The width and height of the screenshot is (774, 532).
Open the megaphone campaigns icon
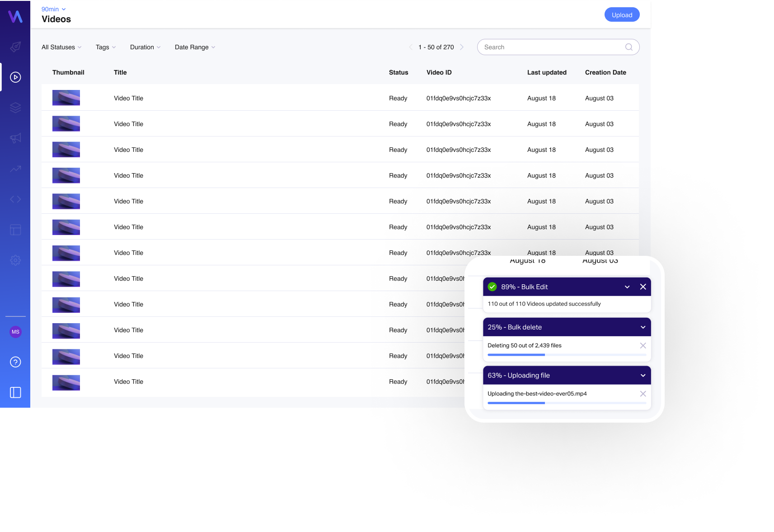pyautogui.click(x=15, y=138)
